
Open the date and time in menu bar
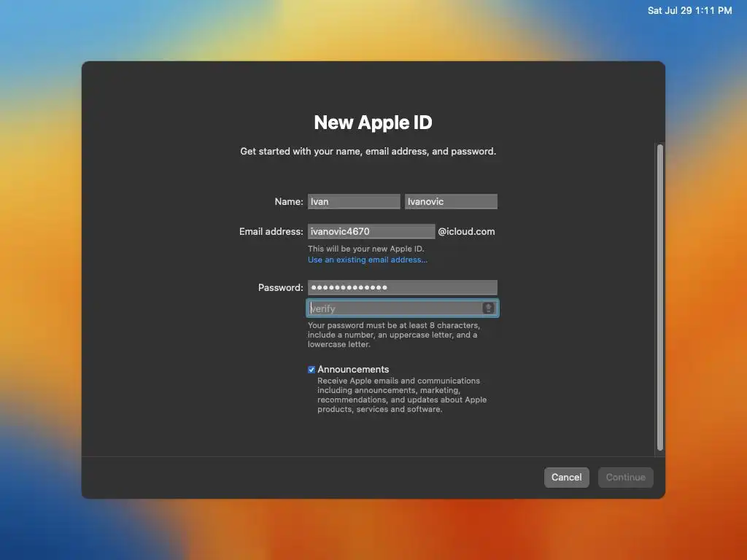[x=689, y=10]
